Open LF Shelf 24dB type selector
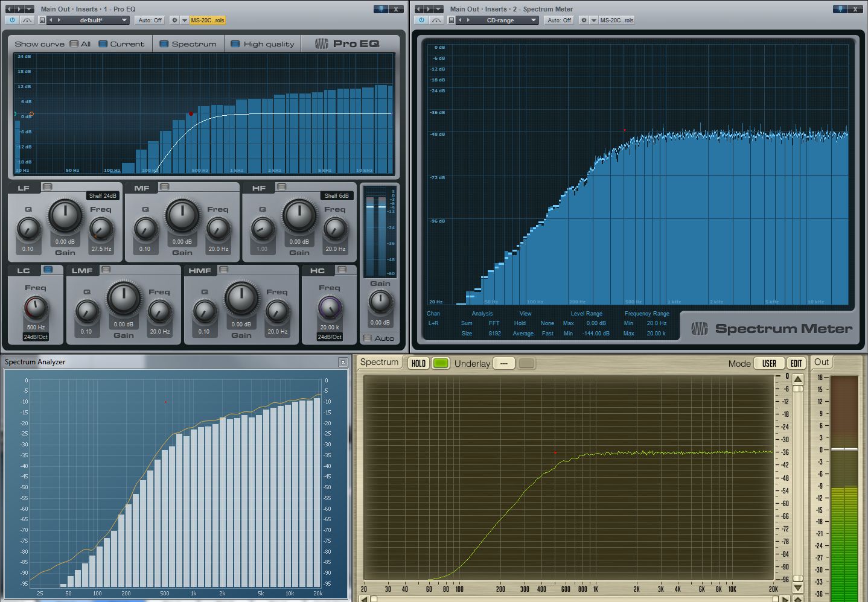Viewport: 868px width, 602px height. point(103,195)
